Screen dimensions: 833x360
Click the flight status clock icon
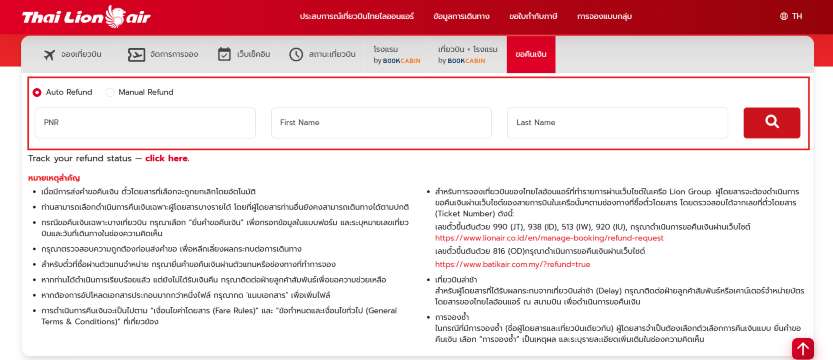click(x=296, y=54)
